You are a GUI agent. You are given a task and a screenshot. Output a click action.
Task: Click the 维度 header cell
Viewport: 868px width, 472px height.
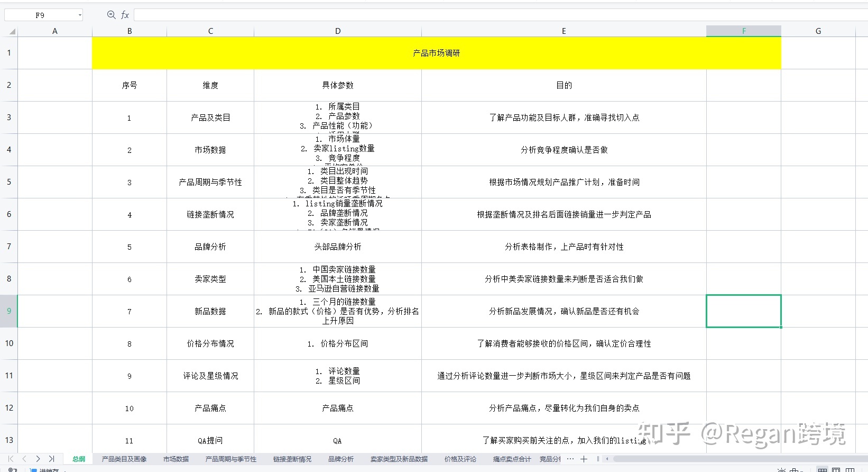point(210,85)
